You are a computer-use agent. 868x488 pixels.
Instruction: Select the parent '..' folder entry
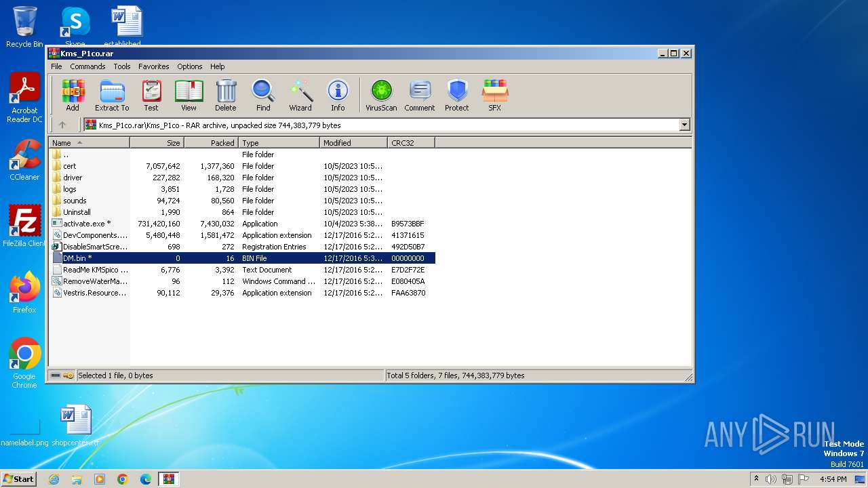242,155
